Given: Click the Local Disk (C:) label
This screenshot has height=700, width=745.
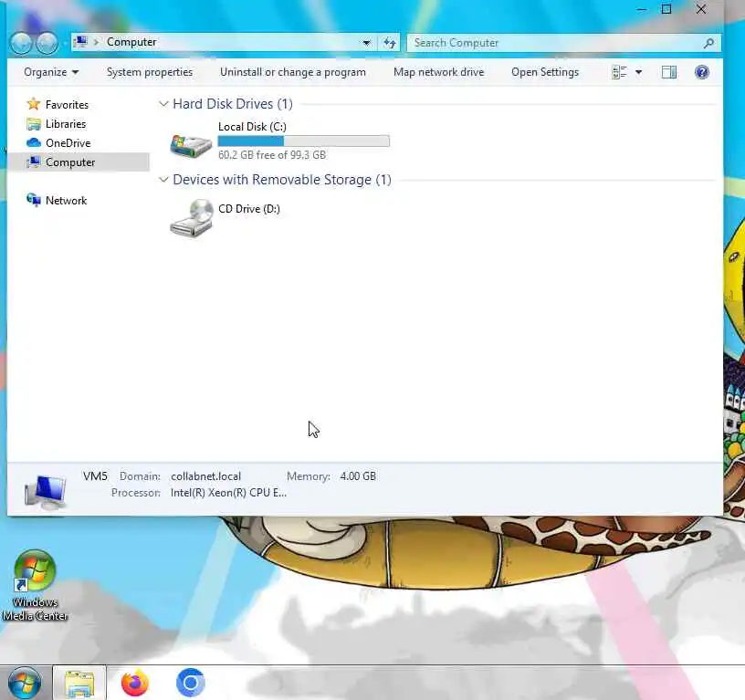Looking at the screenshot, I should pos(252,127).
